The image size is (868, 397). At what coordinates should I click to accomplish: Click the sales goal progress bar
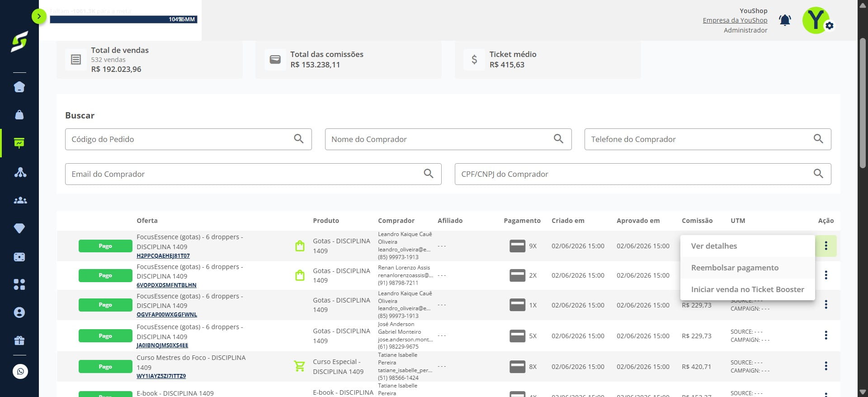click(x=123, y=19)
